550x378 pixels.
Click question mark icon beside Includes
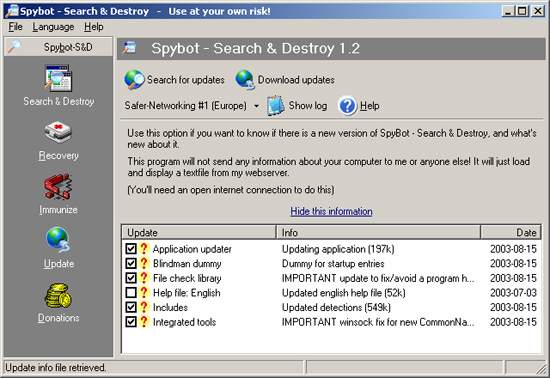(x=143, y=307)
